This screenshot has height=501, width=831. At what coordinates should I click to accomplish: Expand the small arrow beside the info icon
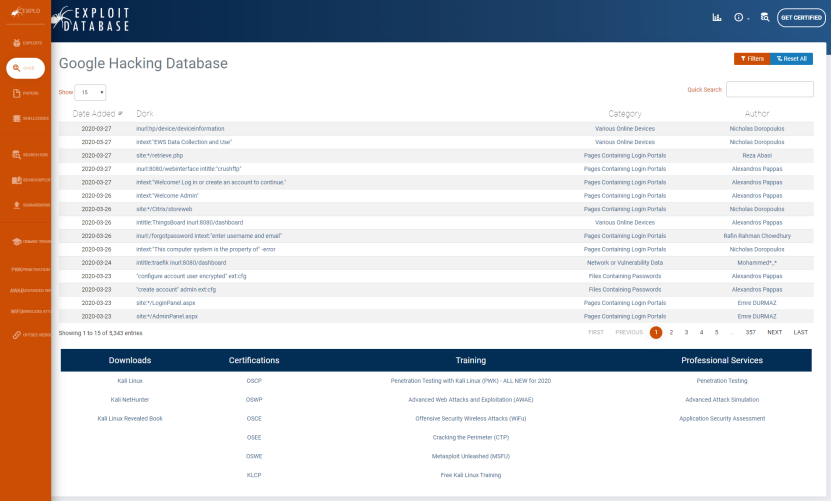(748, 19)
